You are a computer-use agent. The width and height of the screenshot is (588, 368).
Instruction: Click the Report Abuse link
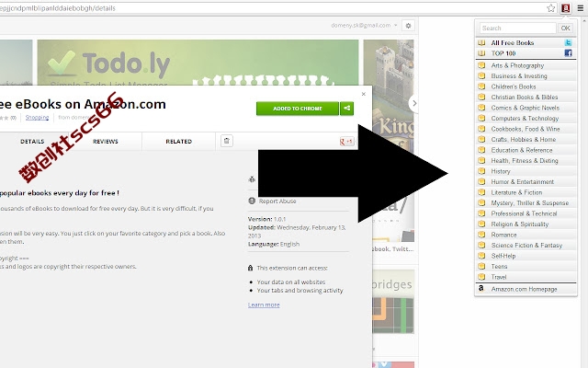[x=277, y=201]
